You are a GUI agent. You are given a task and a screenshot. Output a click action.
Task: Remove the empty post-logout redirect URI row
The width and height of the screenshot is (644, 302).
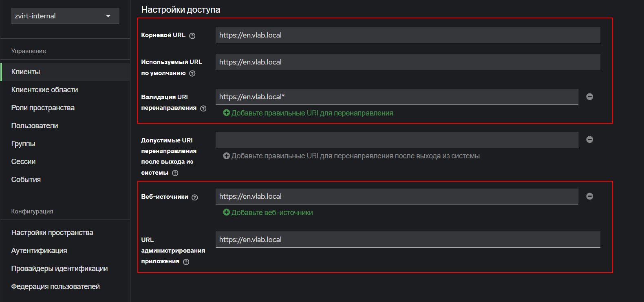[x=589, y=140]
